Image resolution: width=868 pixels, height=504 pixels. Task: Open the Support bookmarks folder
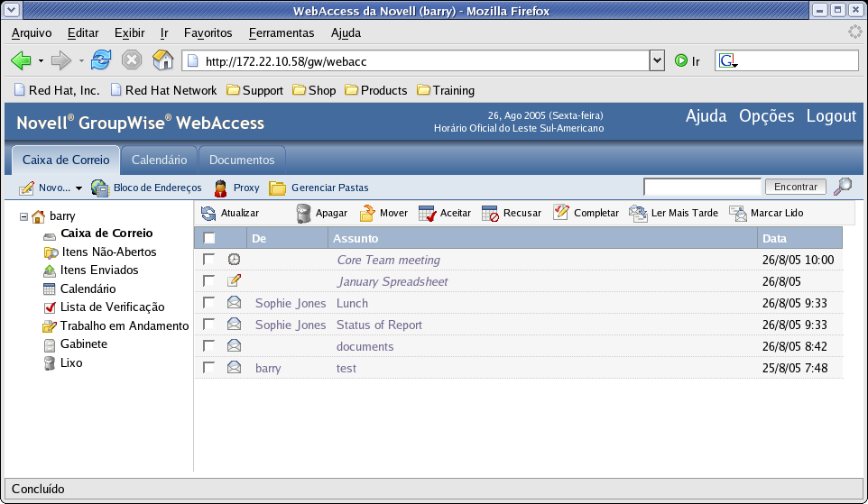click(x=255, y=90)
